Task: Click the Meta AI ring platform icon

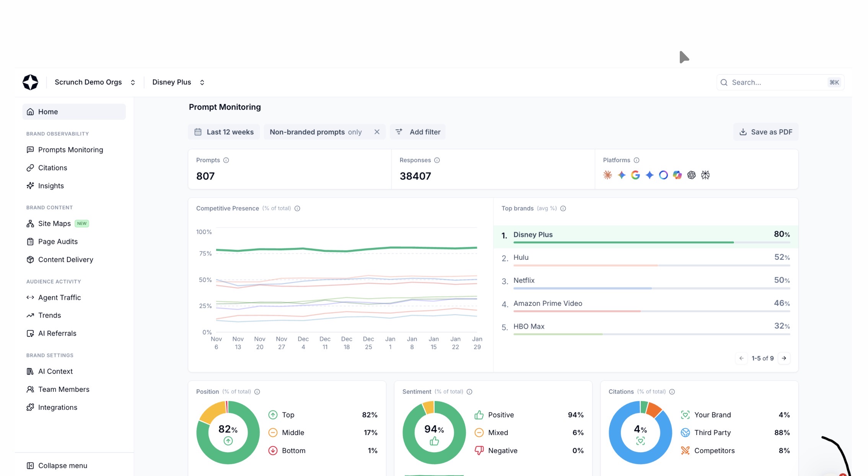Action: tap(663, 175)
